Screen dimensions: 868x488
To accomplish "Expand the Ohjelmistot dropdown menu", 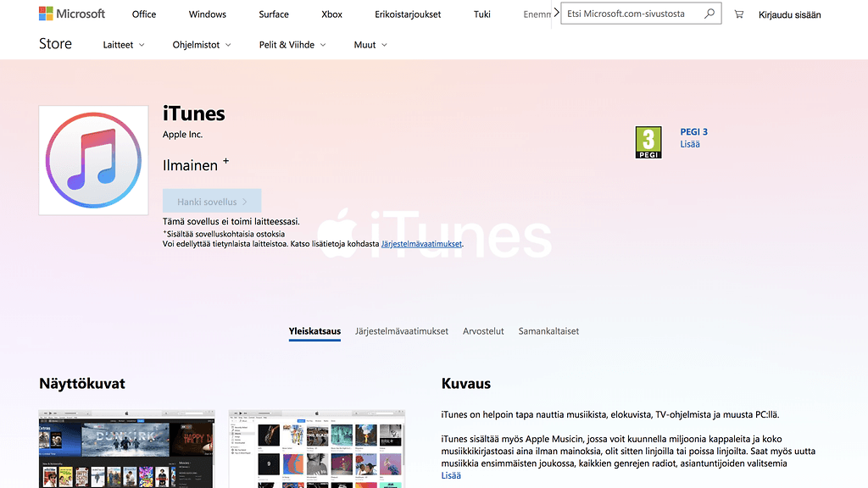I will point(202,45).
